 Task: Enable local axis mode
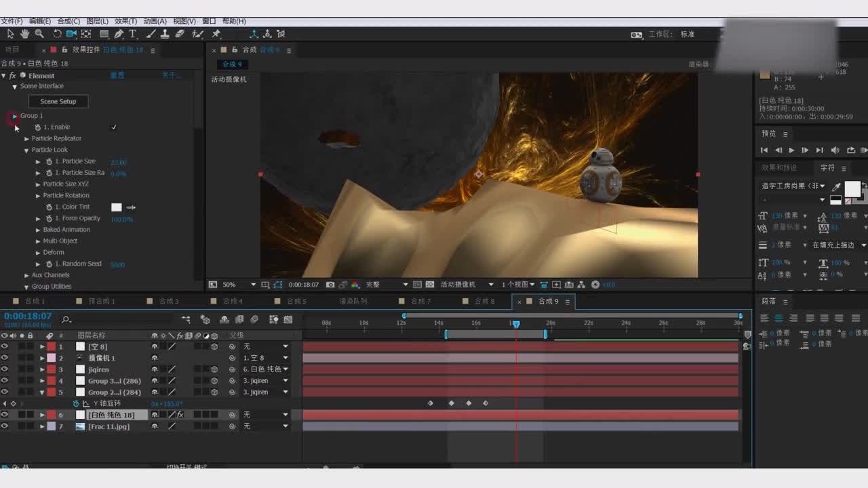[254, 34]
